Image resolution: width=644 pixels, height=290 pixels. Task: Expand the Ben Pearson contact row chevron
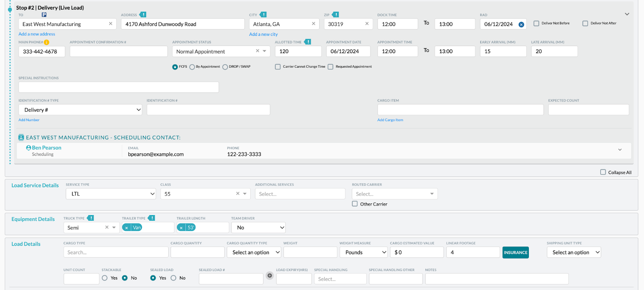[x=620, y=150]
